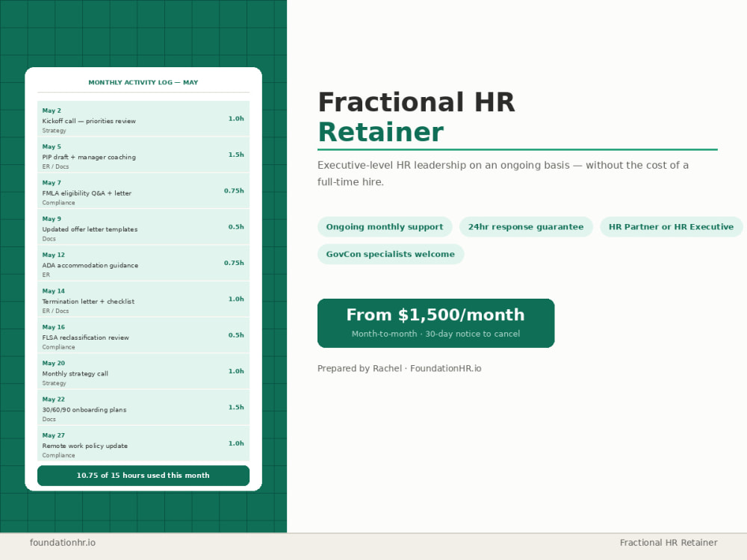Select the 24hr response guarantee pill
The image size is (747, 560).
(525, 227)
